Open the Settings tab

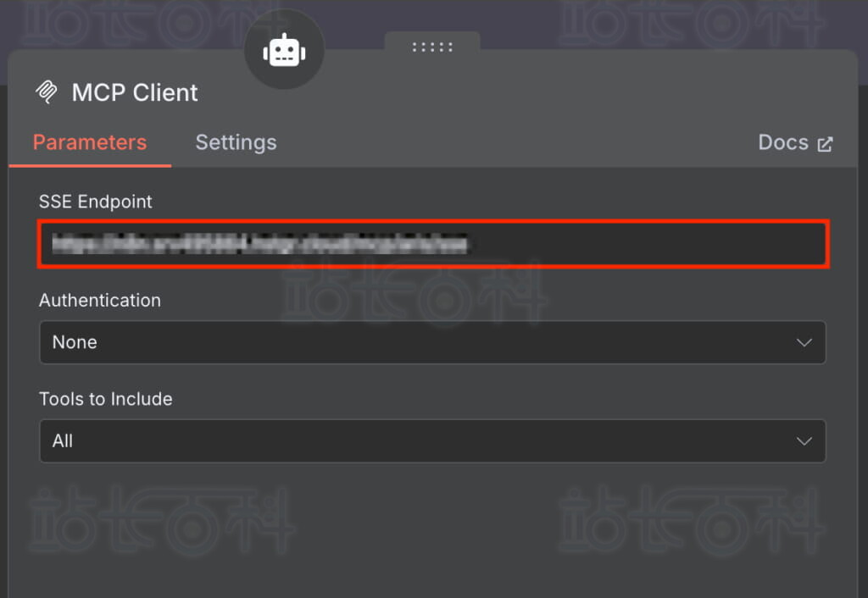point(236,142)
